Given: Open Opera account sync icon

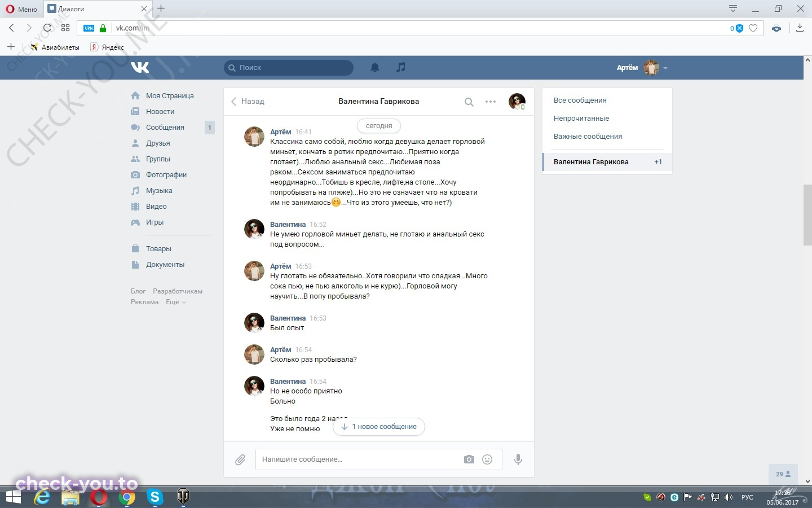Looking at the screenshot, I should click(x=776, y=28).
